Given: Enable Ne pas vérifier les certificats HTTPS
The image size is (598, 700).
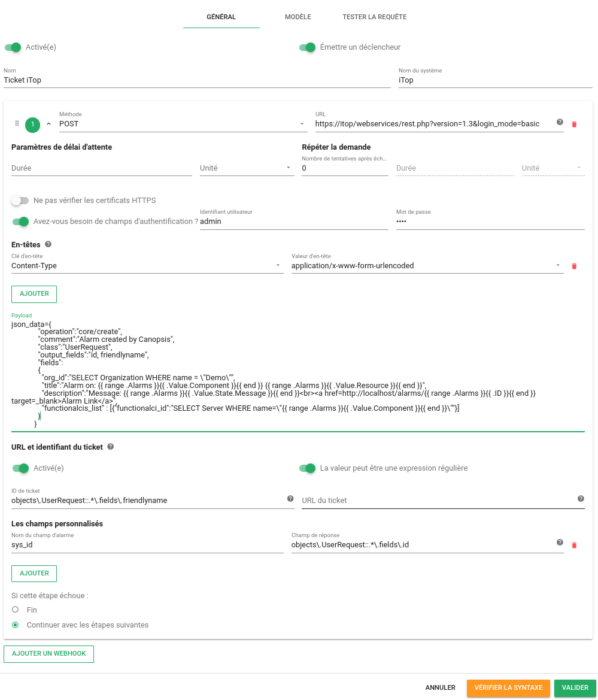Looking at the screenshot, I should (20, 201).
